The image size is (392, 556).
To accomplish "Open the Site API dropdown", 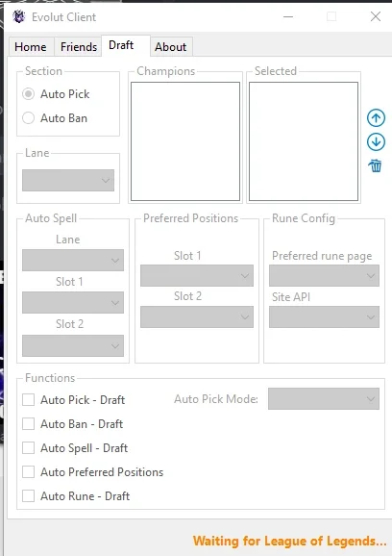I will (x=324, y=316).
